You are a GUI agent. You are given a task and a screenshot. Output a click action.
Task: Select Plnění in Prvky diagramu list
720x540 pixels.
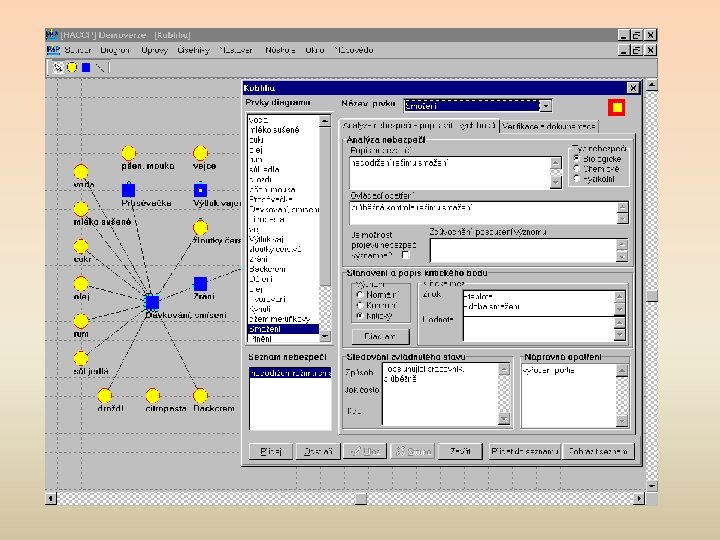[x=283, y=339]
